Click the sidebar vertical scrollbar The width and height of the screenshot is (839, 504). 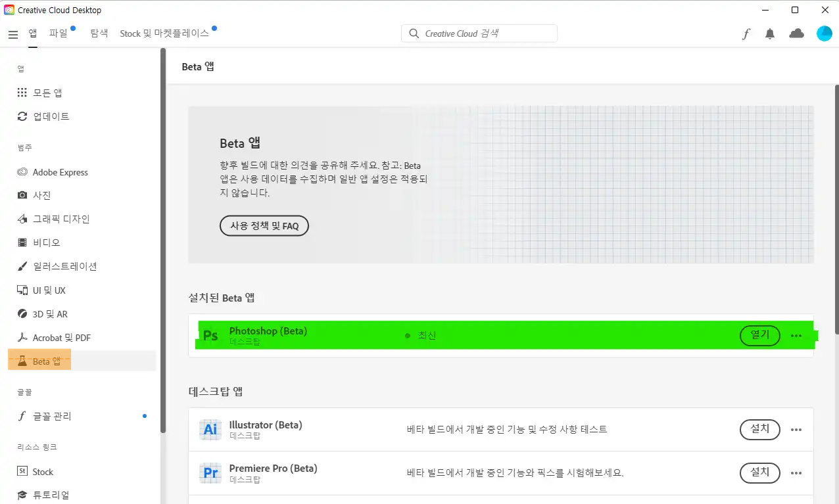point(163,241)
